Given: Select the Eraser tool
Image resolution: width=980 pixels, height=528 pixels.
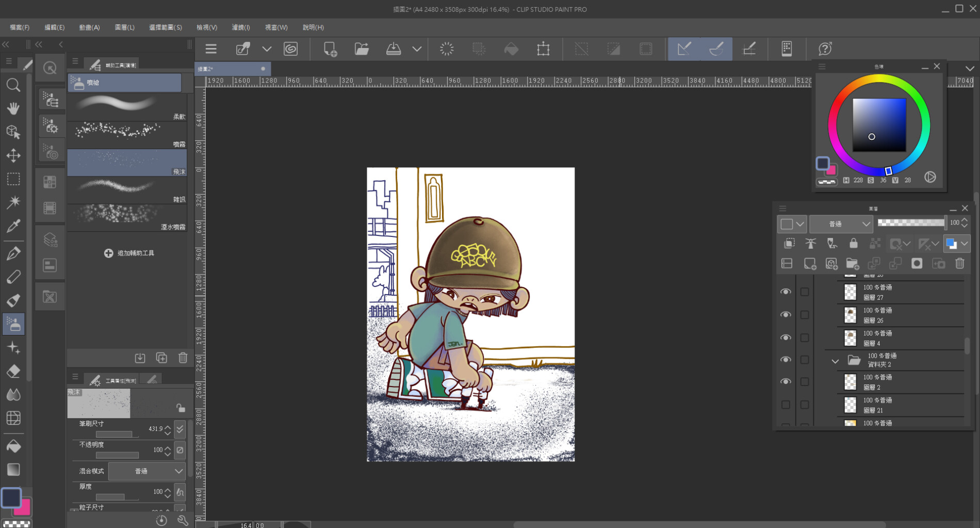Looking at the screenshot, I should coord(13,371).
